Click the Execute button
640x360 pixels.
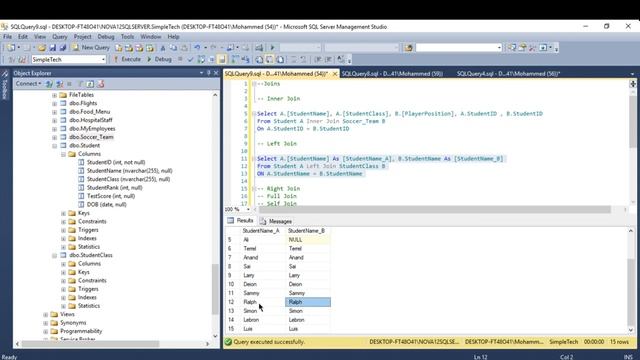pyautogui.click(x=127, y=60)
